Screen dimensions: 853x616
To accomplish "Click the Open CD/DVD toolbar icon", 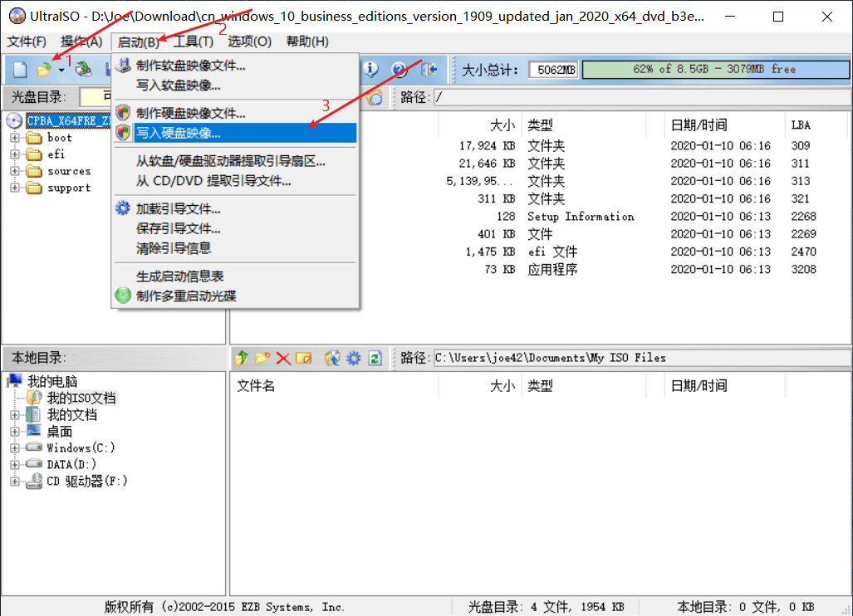I will tap(84, 69).
